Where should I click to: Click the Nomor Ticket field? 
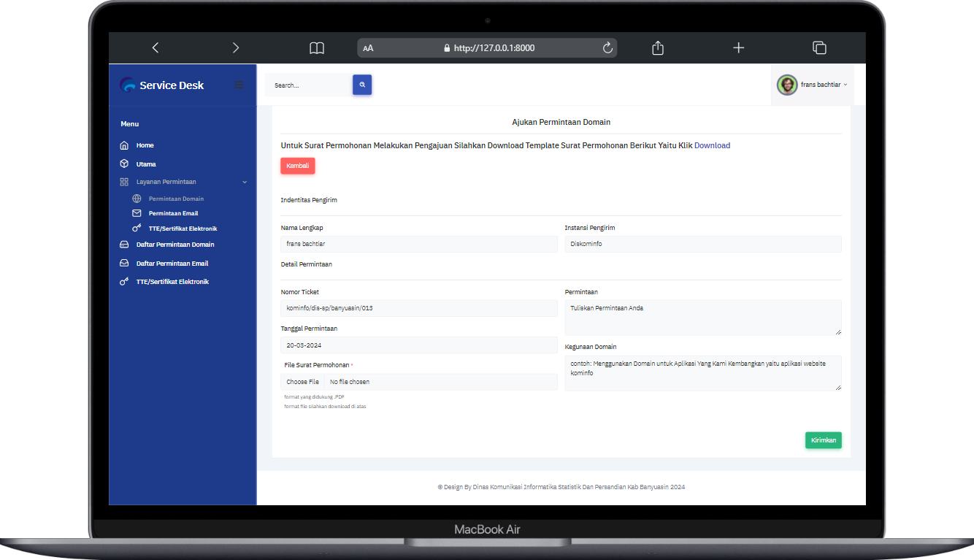[419, 308]
